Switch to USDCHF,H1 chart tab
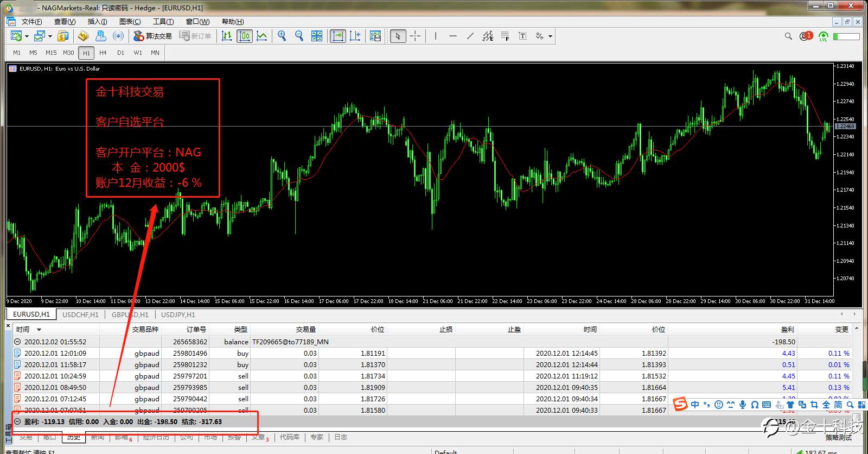Image resolution: width=868 pixels, height=454 pixels. click(x=80, y=314)
